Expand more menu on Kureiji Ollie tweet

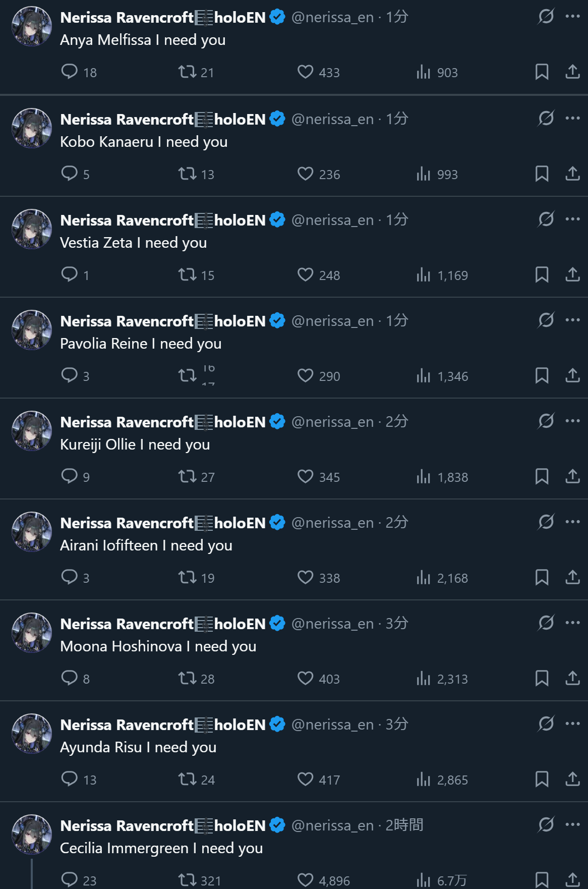pyautogui.click(x=572, y=421)
